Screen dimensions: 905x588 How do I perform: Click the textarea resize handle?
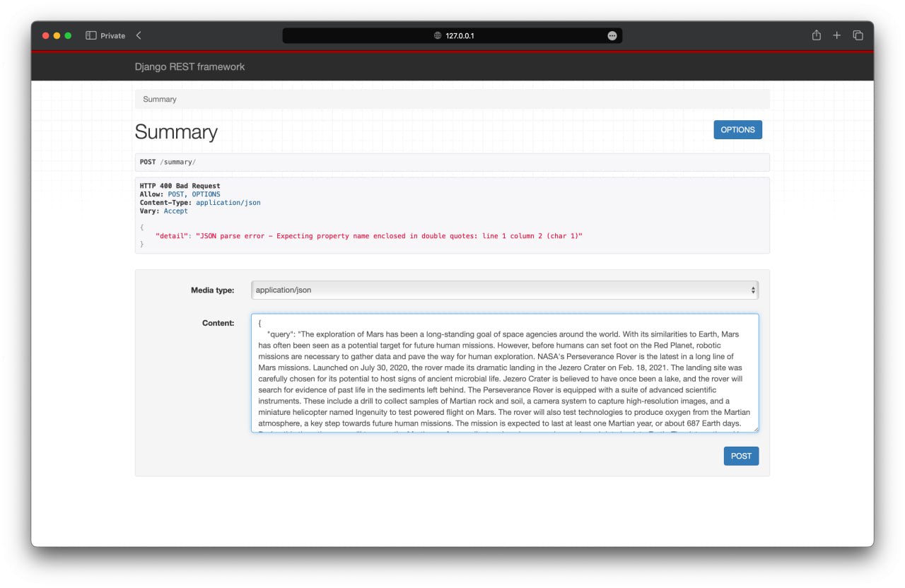click(755, 429)
